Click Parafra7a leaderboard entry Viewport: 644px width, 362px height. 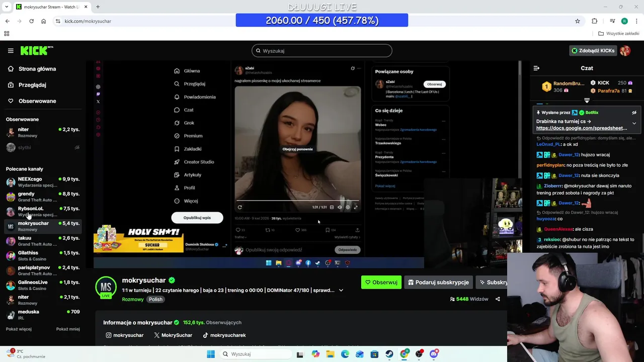tap(612, 91)
